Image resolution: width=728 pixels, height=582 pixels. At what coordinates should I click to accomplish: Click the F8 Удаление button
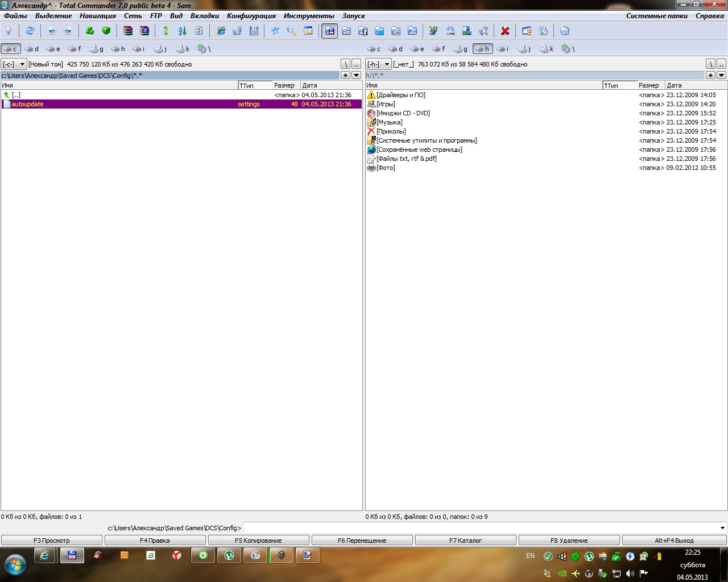[569, 541]
